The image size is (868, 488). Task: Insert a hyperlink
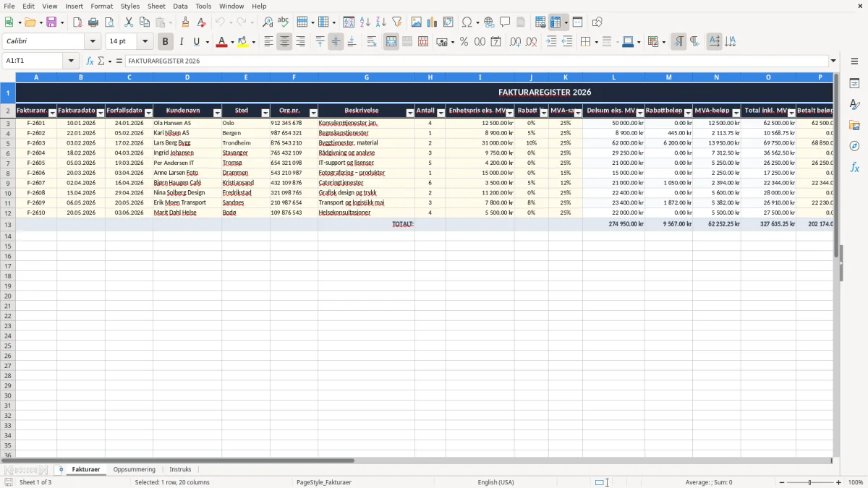pos(489,22)
